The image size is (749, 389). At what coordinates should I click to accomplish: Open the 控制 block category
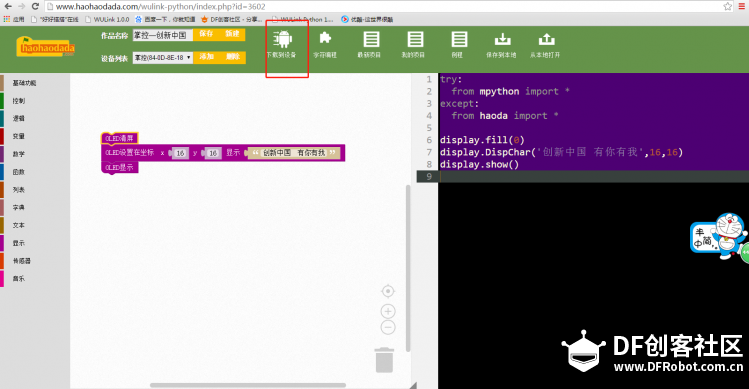(x=19, y=101)
